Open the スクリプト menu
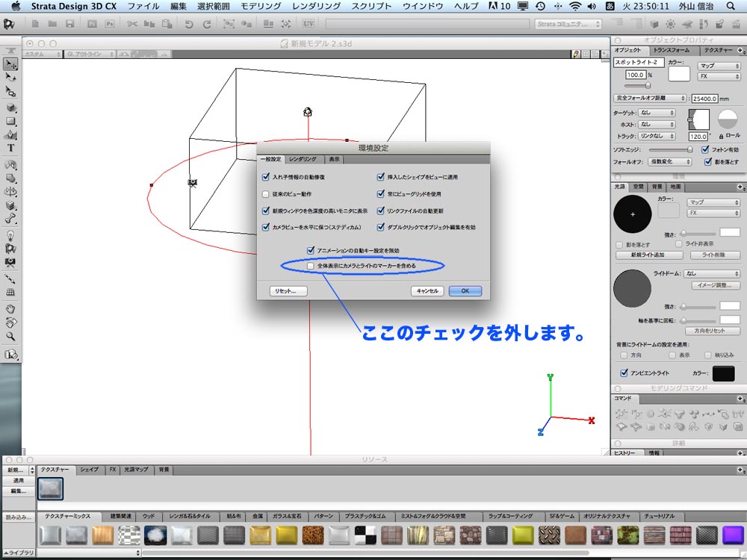 371,6
